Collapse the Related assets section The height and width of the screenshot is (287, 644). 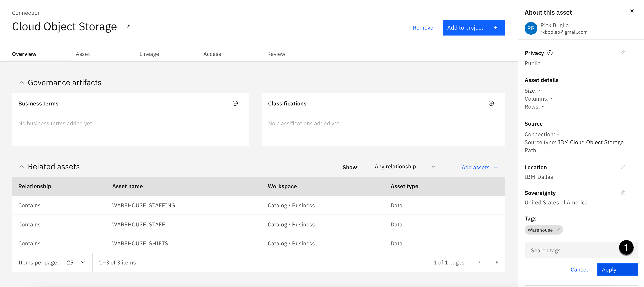(x=21, y=167)
